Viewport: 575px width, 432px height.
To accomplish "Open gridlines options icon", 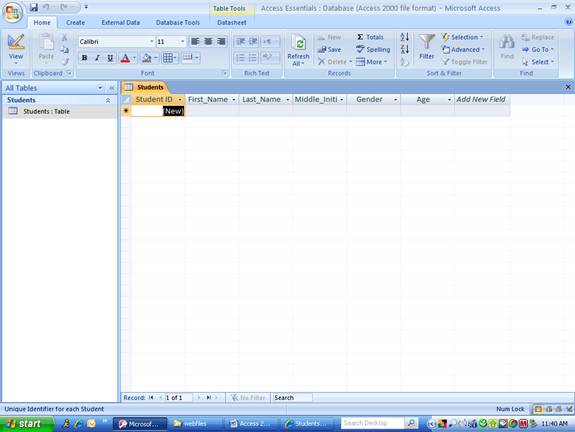I will coord(168,58).
